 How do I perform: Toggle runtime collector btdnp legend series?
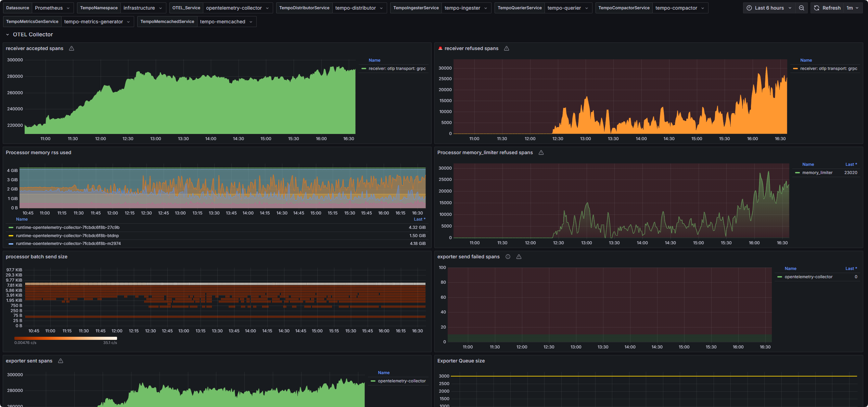[67, 236]
